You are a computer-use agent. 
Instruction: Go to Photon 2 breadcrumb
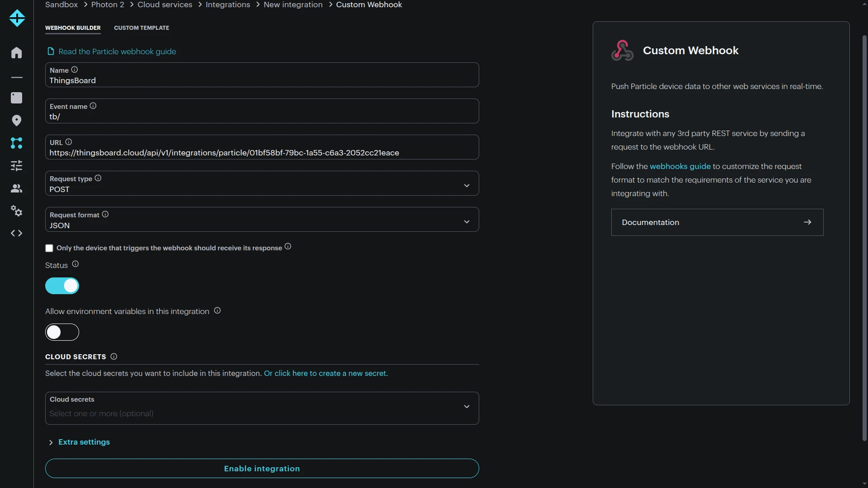108,5
